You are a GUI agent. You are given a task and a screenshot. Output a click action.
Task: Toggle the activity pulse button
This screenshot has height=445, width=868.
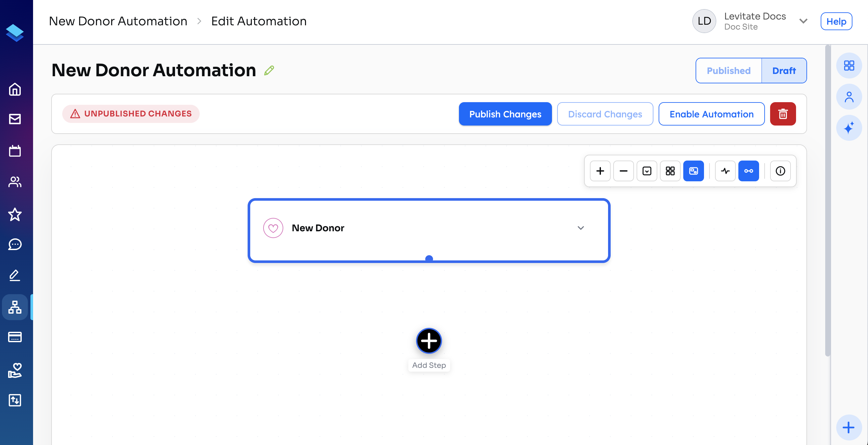725,171
